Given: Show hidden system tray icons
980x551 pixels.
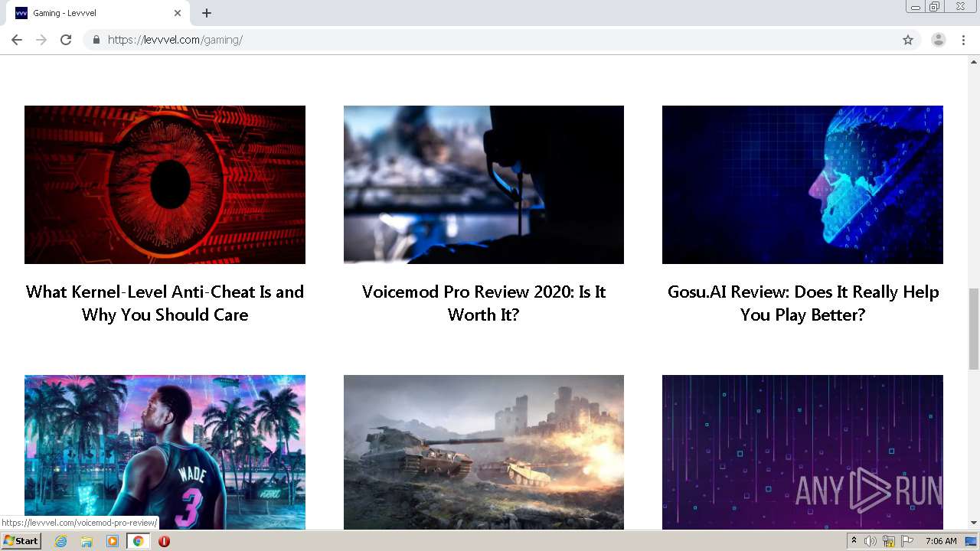Looking at the screenshot, I should [x=854, y=541].
